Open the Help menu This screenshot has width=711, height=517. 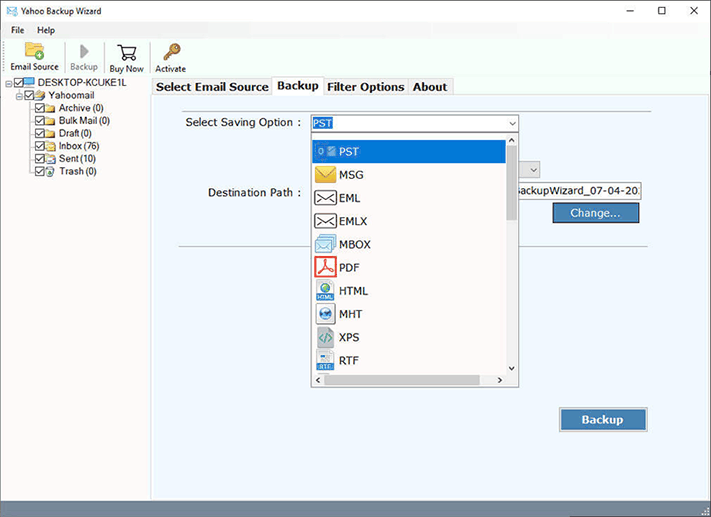pos(46,30)
